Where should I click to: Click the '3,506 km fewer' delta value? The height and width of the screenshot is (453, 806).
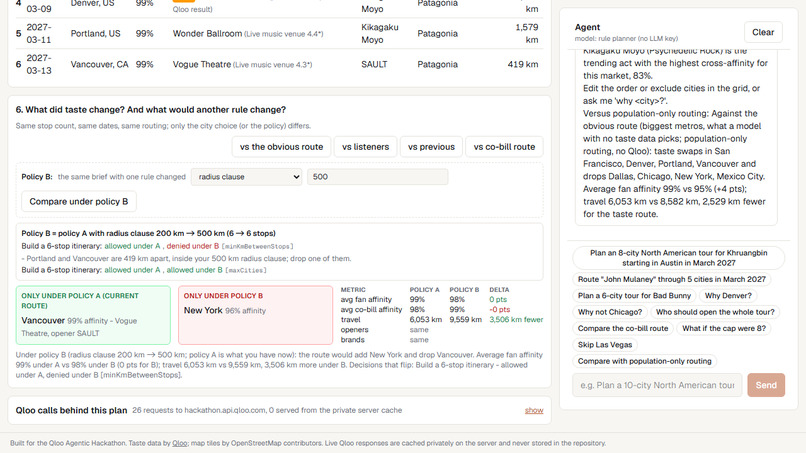[x=516, y=320]
